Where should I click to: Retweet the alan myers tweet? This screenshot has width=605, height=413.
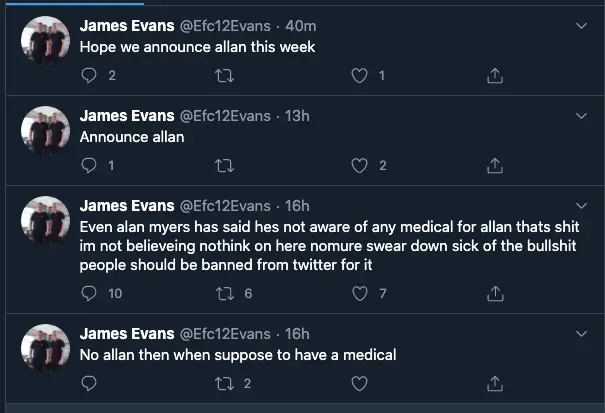click(x=225, y=294)
